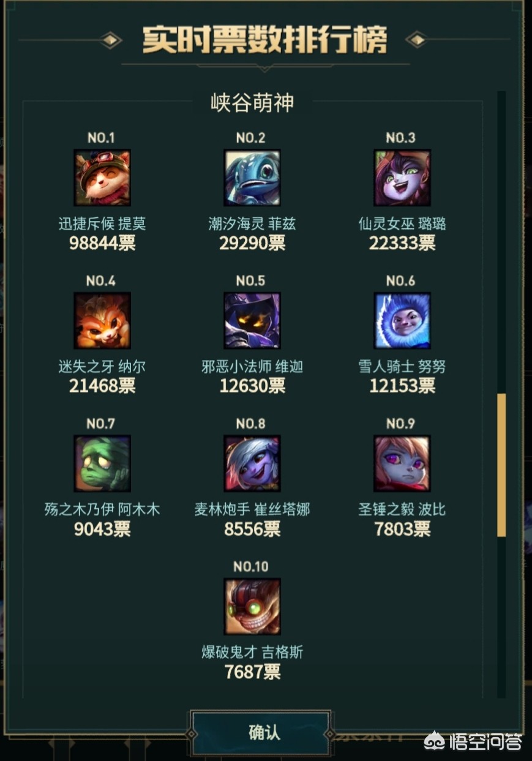
Task: Select Ziggs portrait ranked NO.10
Action: (x=252, y=606)
